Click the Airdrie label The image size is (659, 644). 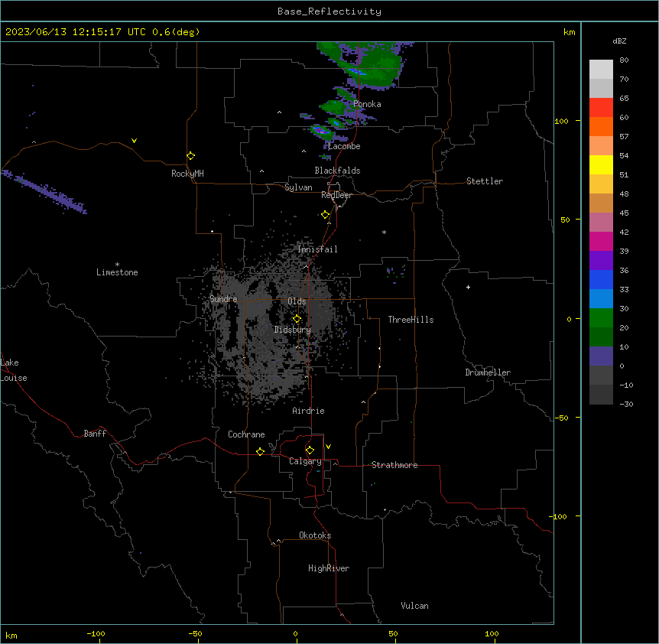(x=309, y=411)
